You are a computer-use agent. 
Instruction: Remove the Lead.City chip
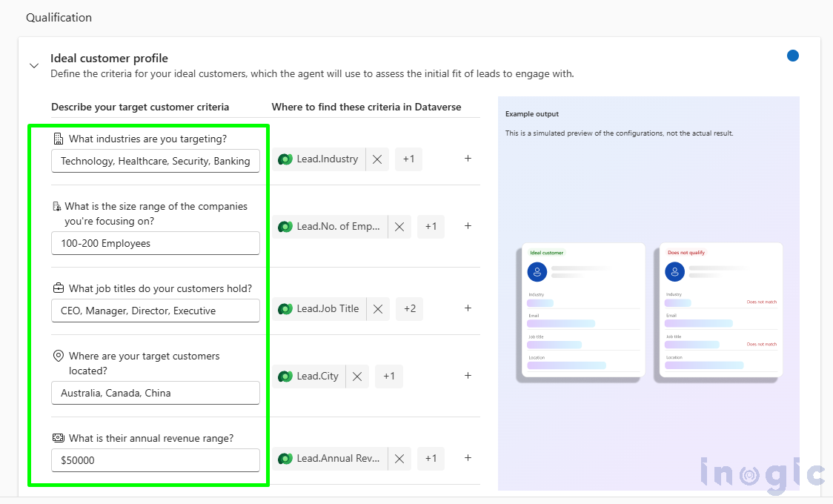tap(357, 377)
